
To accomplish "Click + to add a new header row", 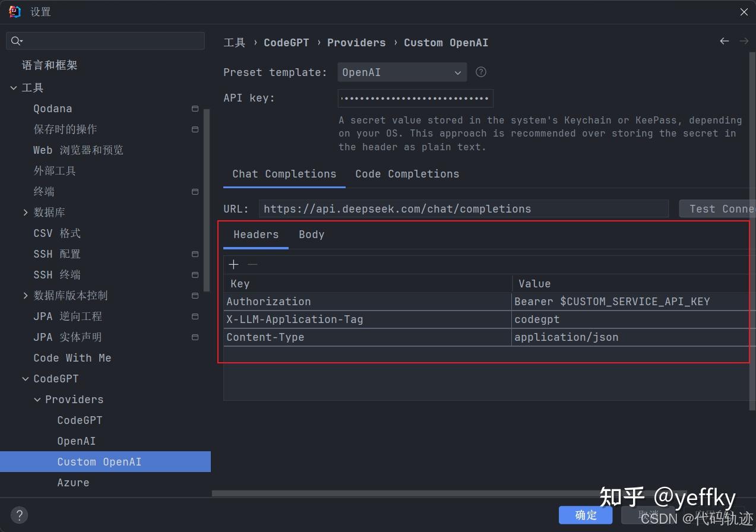I will click(233, 264).
